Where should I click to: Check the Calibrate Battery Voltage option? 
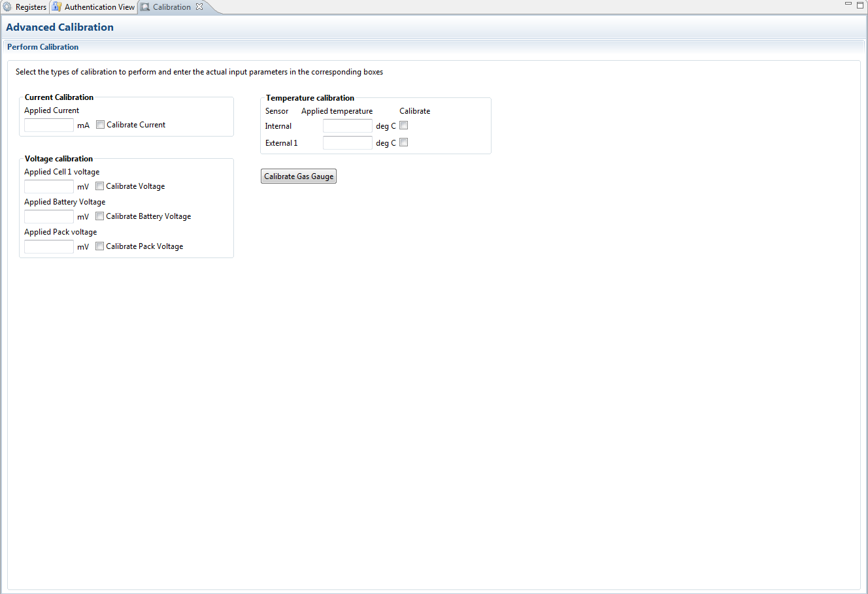pos(100,216)
